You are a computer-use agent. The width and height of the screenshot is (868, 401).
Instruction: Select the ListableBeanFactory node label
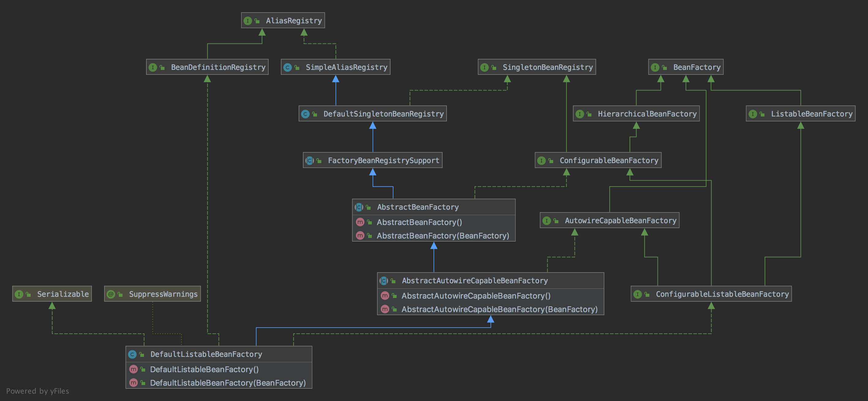[x=812, y=114]
